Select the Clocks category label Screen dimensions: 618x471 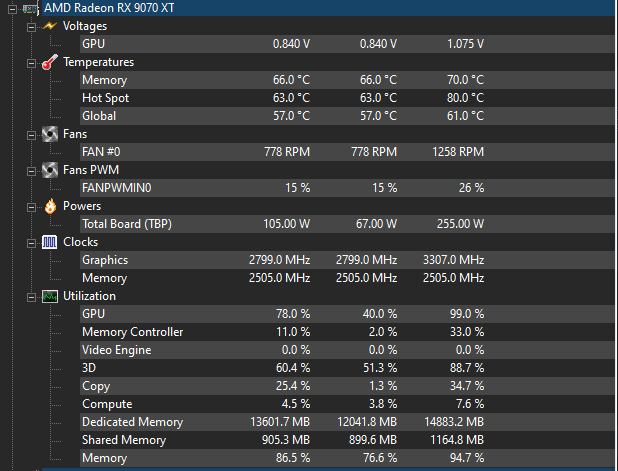80,242
